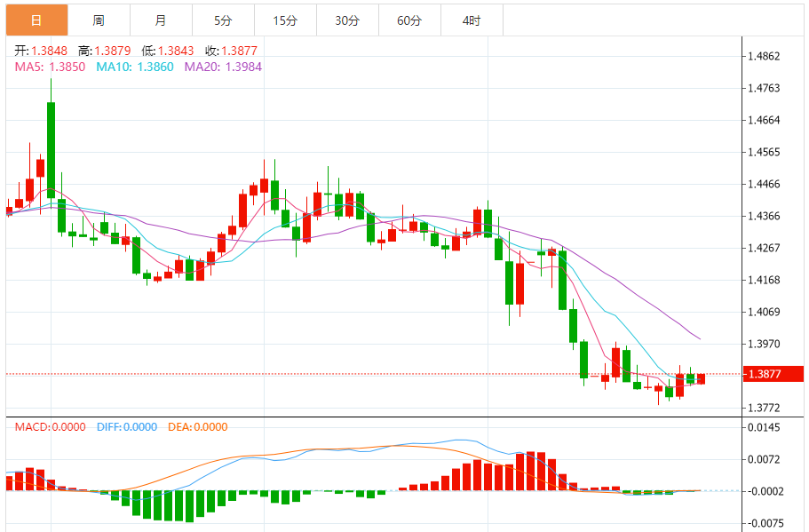Click the last red candlestick at 1.3877
Image resolution: width=809 pixels, height=532 pixels.
tap(702, 378)
